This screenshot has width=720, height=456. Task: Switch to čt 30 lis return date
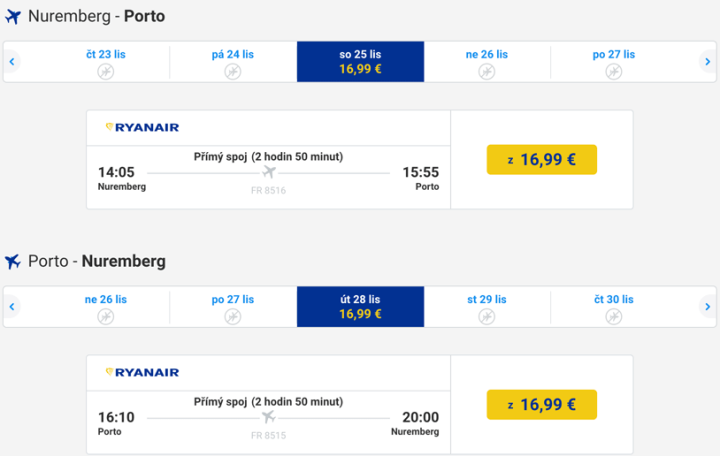tap(614, 307)
